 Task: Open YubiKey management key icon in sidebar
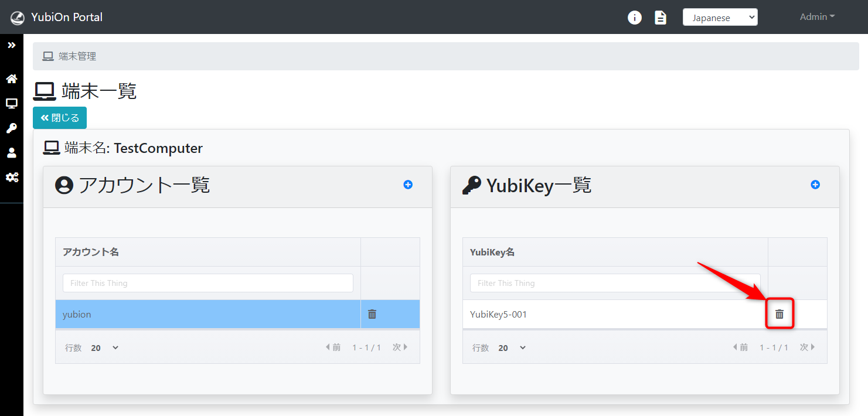point(11,128)
